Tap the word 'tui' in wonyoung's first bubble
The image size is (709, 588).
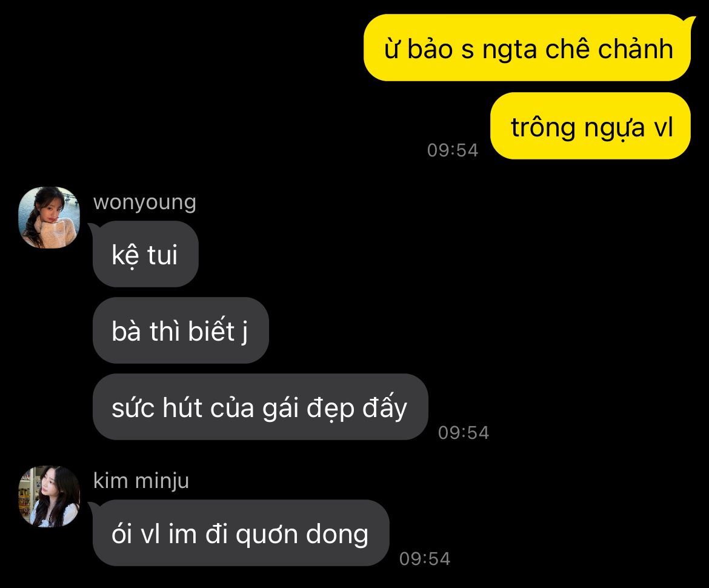click(x=162, y=255)
